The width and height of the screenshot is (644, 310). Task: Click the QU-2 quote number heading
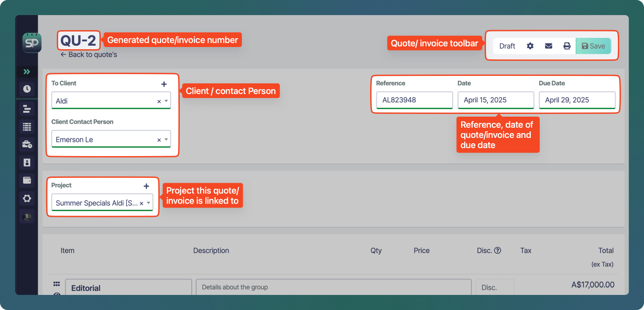click(78, 40)
